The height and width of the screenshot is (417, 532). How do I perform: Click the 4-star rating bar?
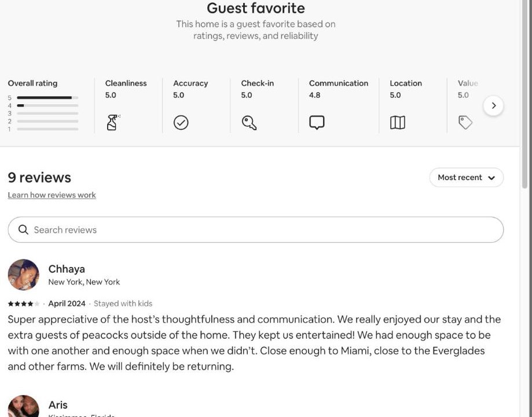(47, 106)
